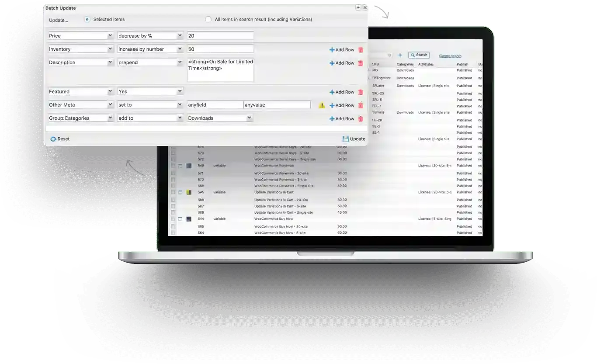
Task: Open the window icon on product row 546
Action: coord(180,166)
